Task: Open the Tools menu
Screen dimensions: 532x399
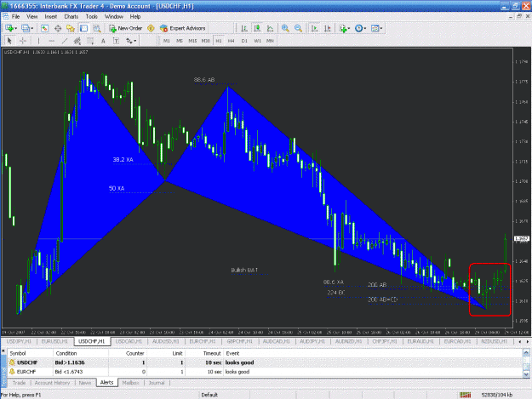Action: [x=92, y=17]
